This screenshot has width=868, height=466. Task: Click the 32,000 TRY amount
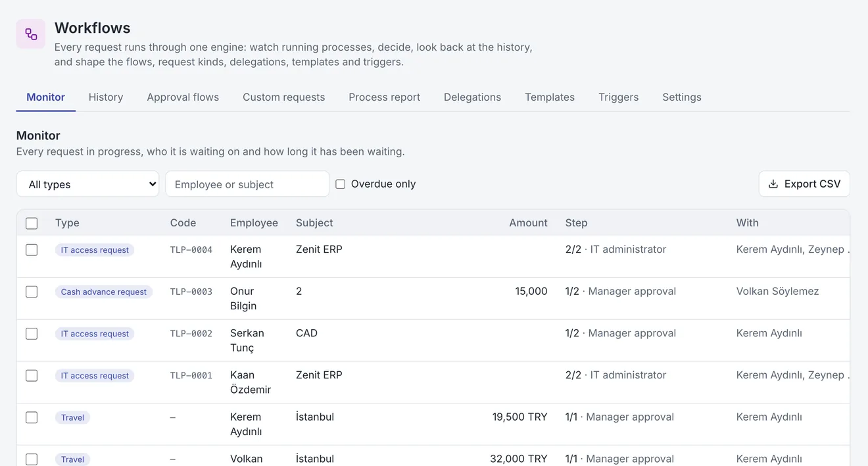point(519,459)
